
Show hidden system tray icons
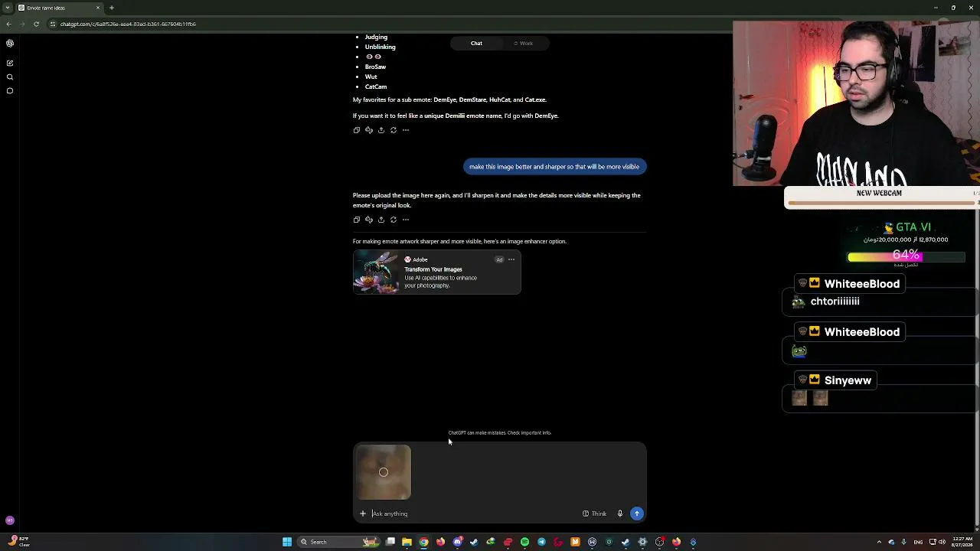point(879,542)
